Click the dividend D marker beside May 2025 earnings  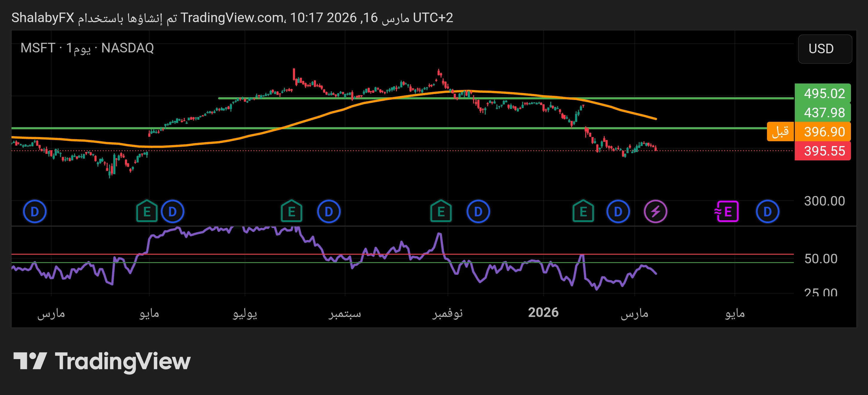[172, 212]
